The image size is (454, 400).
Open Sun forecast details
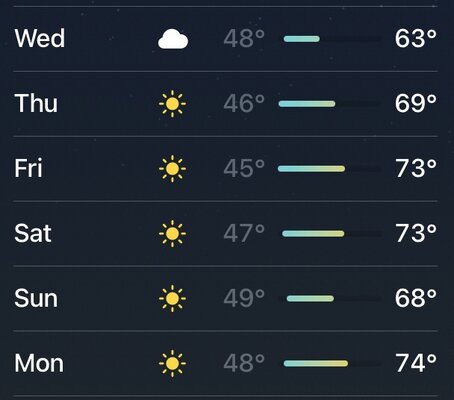click(x=225, y=298)
